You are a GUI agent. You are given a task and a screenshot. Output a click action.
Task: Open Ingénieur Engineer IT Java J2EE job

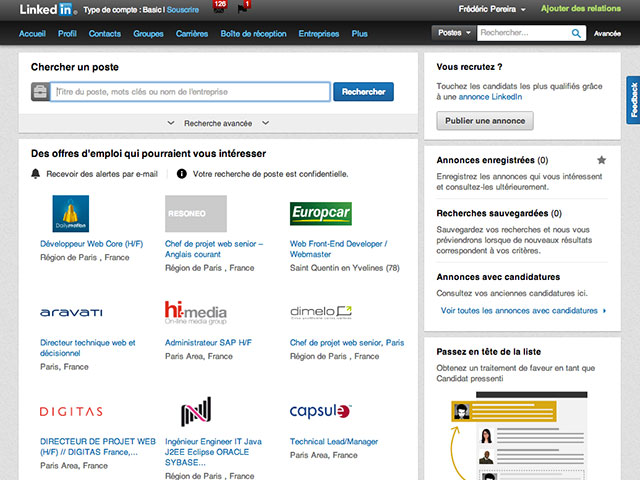click(213, 452)
